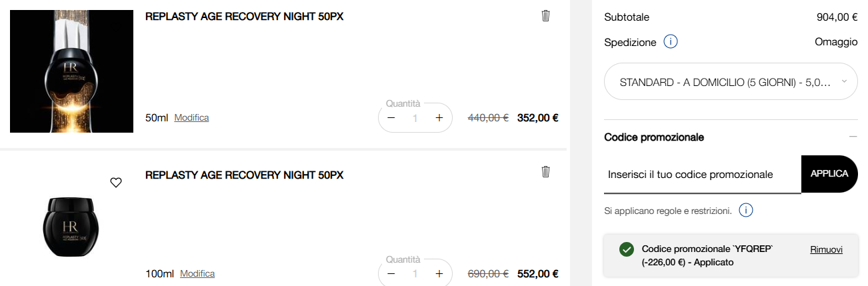Click Modifica next to 100ml size
This screenshot has width=868, height=286.
tap(197, 274)
